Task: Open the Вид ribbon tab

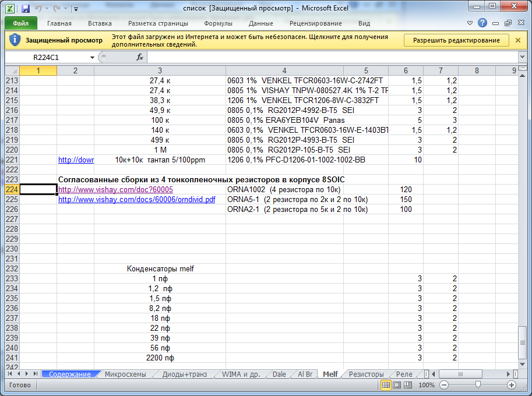Action: coord(364,23)
